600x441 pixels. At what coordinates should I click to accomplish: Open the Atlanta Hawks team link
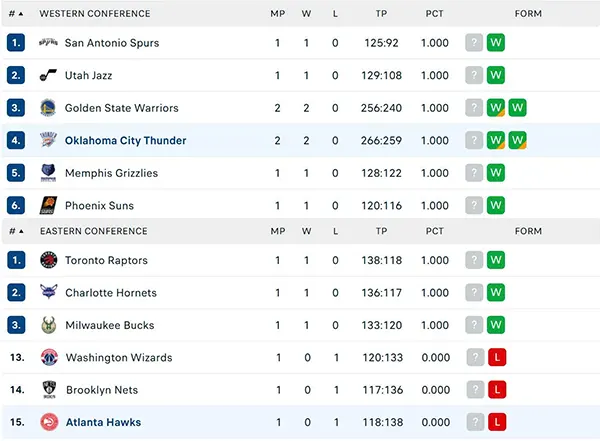(104, 423)
